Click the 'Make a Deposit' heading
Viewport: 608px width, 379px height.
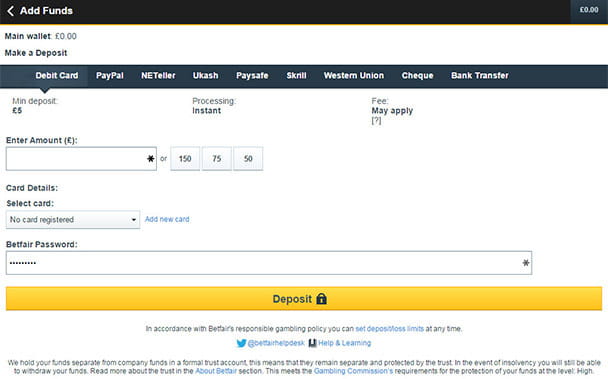tap(36, 53)
